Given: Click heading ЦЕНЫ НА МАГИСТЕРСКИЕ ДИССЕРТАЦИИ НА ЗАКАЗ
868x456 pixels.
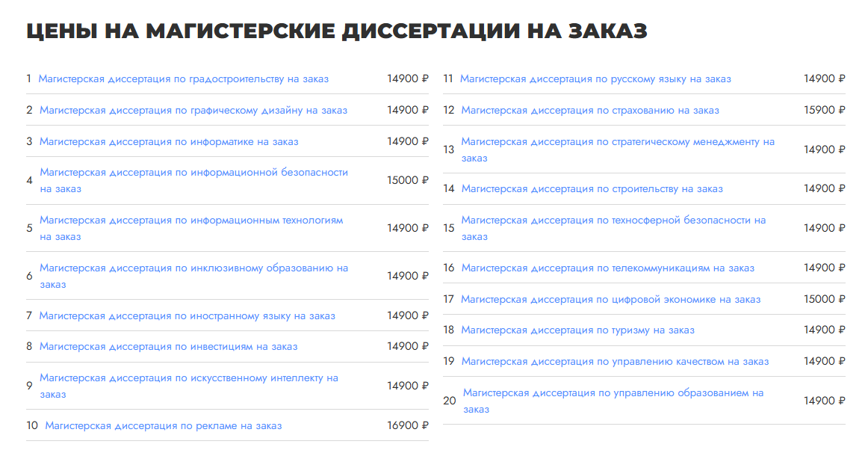Looking at the screenshot, I should coord(337,31).
